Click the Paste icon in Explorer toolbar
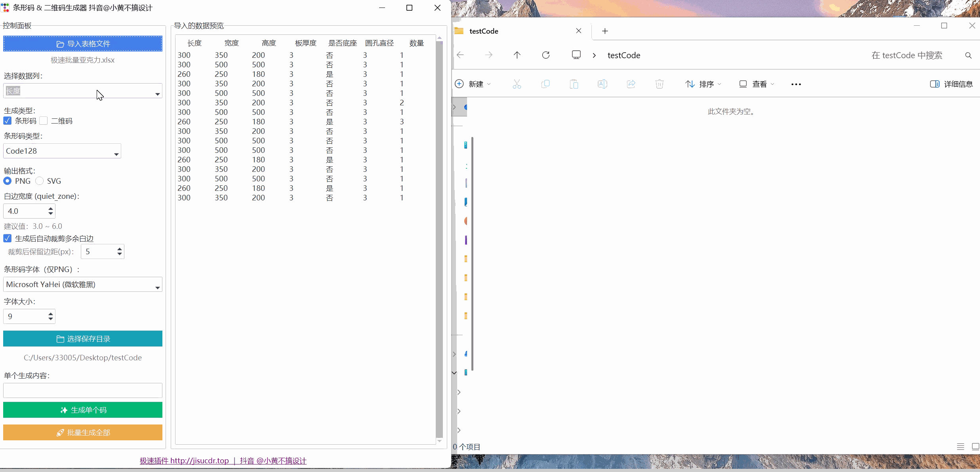Viewport: 980px width, 472px height. 574,84
